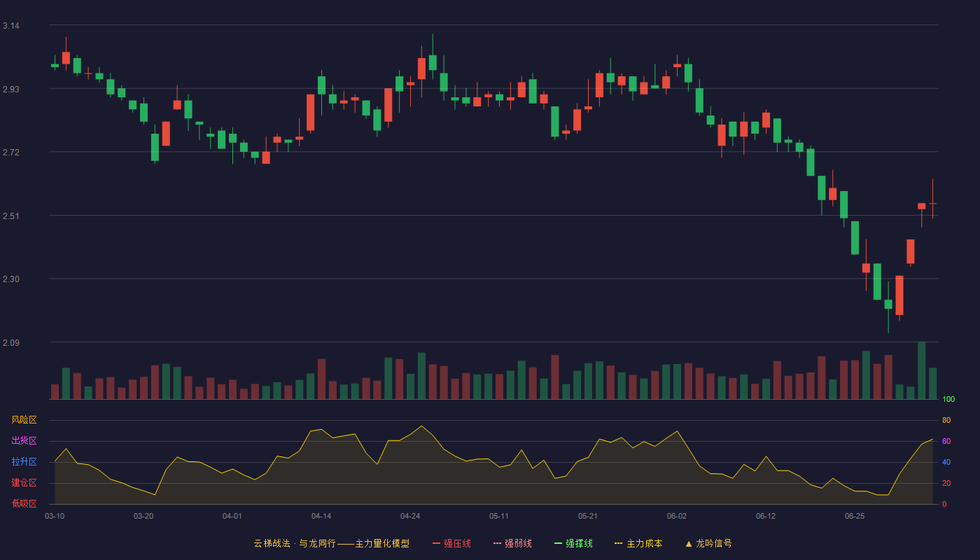Screen dimensions: 980x560
Task: Click the 低吸区 zone label
Action: pyautogui.click(x=24, y=503)
